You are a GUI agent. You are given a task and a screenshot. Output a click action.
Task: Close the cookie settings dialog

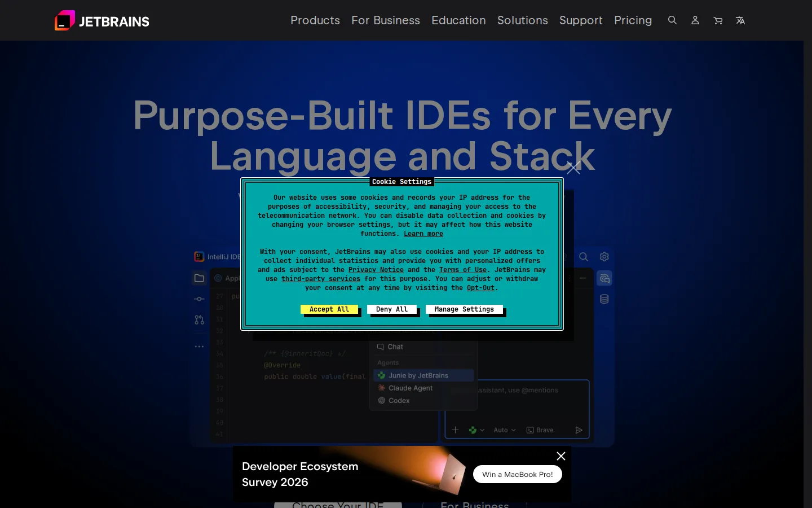573,168
